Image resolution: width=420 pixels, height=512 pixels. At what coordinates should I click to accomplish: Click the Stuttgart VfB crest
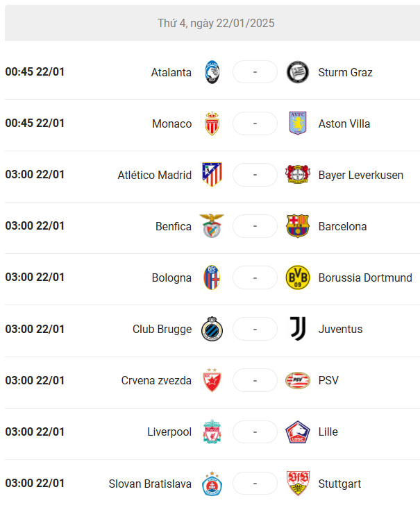click(297, 483)
